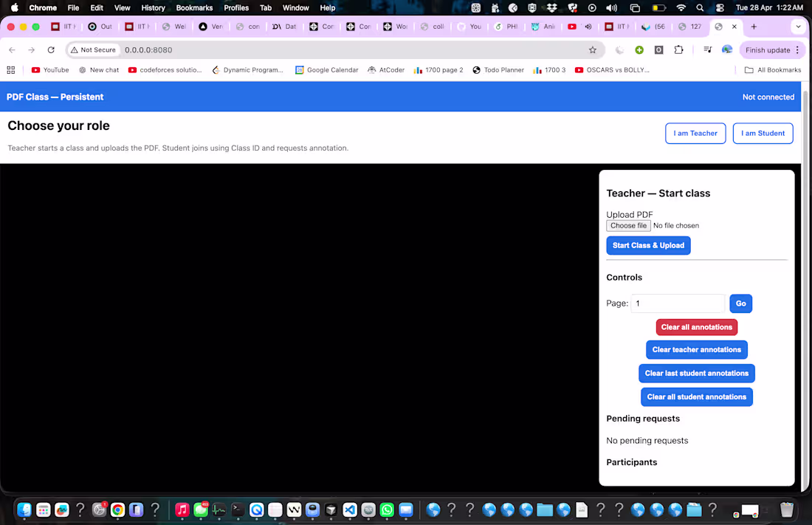Click Clear all student annotations

point(697,397)
